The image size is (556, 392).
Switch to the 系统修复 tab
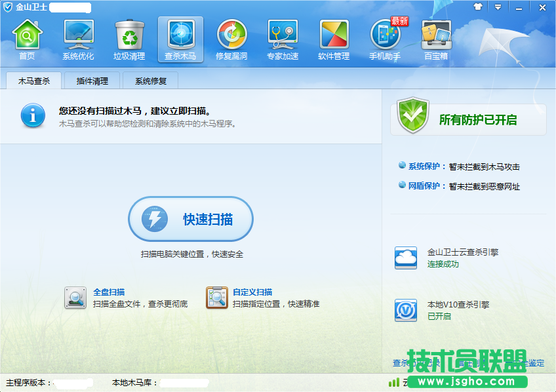coord(151,81)
